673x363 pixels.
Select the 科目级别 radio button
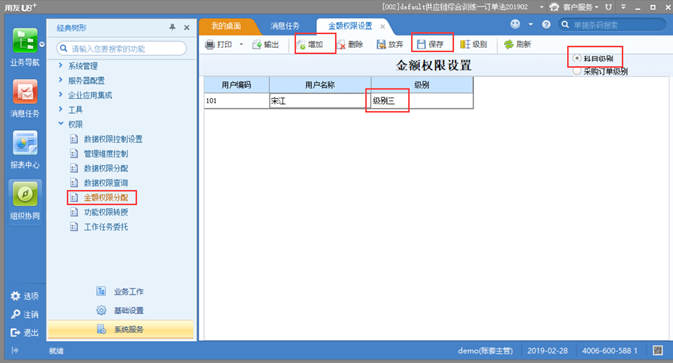pyautogui.click(x=577, y=58)
